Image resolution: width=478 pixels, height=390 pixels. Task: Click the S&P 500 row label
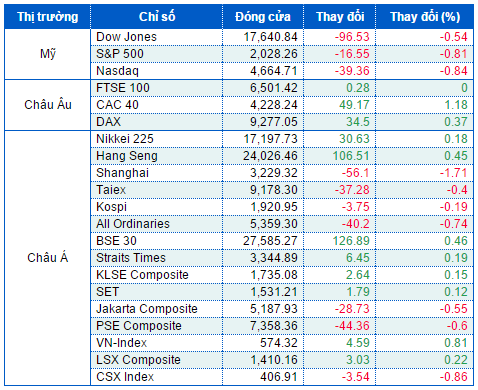[120, 54]
